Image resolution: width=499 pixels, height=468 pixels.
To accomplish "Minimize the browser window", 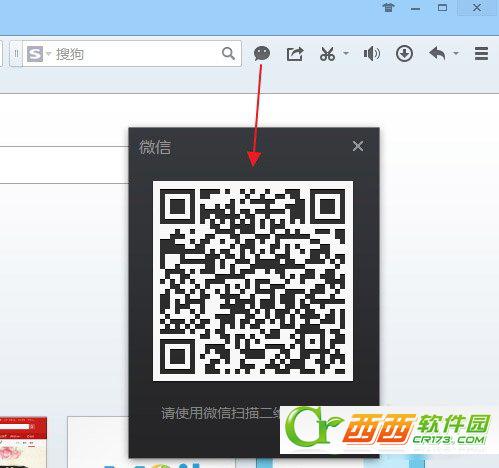I will [415, 8].
